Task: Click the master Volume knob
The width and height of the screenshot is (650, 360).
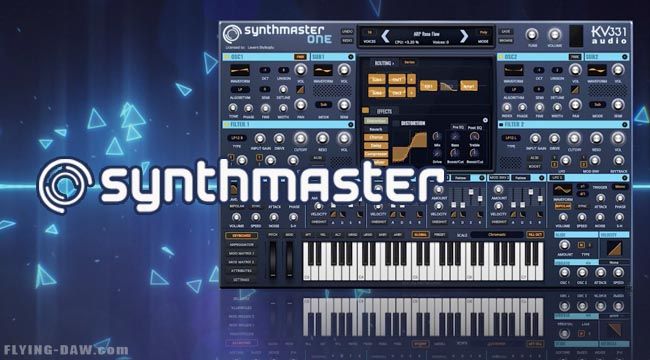Action: (554, 35)
